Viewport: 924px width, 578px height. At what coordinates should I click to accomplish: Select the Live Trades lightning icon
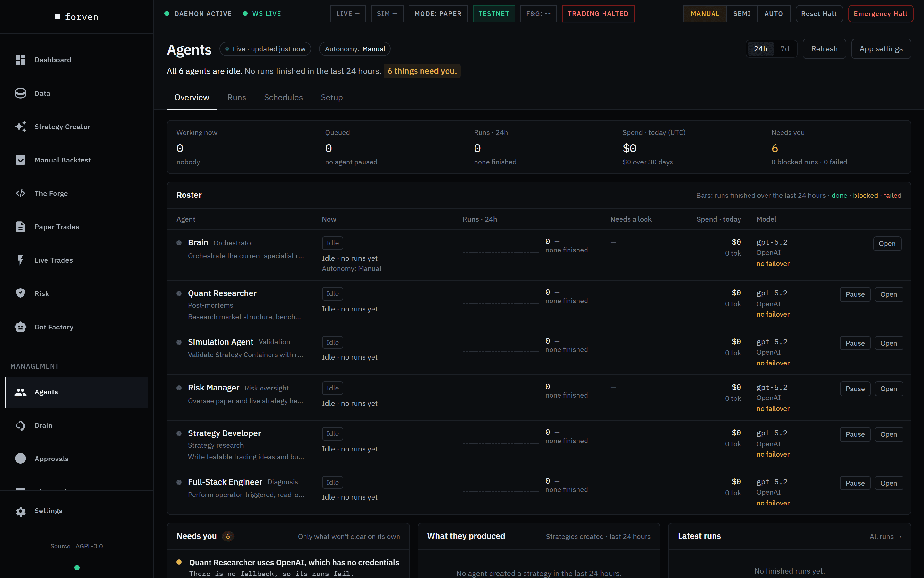click(21, 260)
